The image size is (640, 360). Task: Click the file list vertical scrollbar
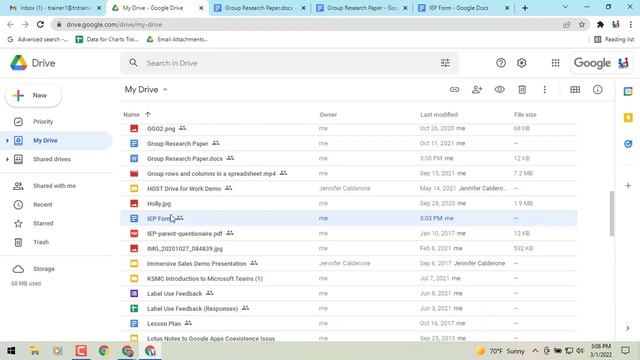612,213
